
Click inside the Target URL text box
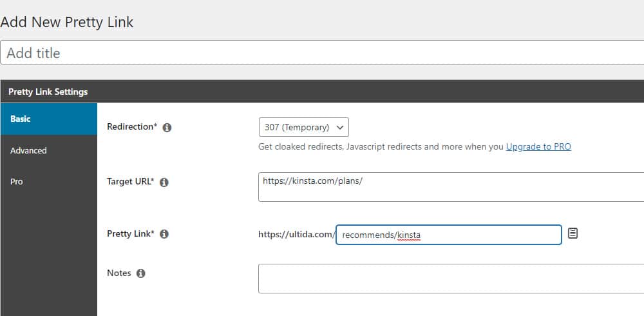coord(451,187)
